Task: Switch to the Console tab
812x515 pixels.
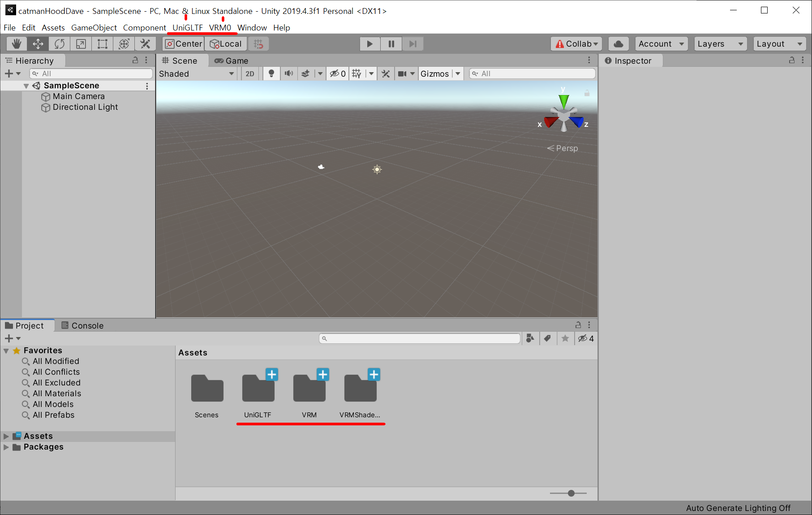Action: coord(83,325)
